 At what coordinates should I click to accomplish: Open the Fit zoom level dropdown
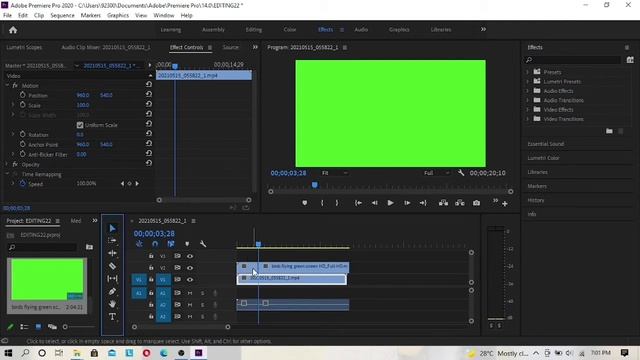(x=335, y=173)
